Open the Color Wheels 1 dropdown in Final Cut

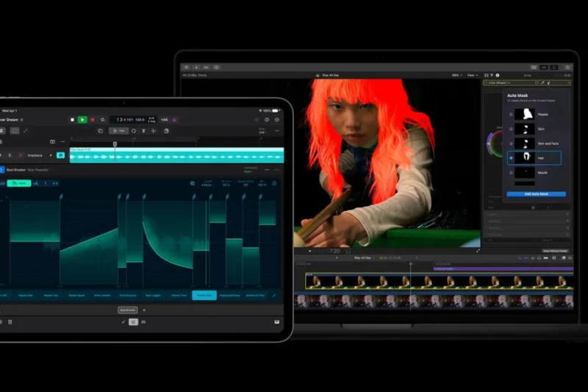coord(500,83)
